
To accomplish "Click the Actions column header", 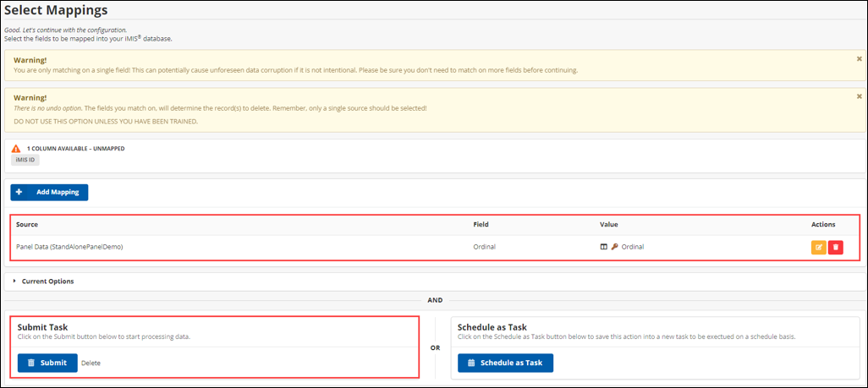I will click(x=823, y=225).
